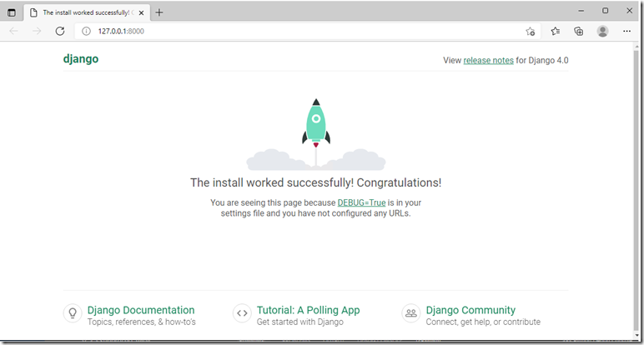Click the lightbulb documentation icon
644x345 pixels.
point(73,313)
